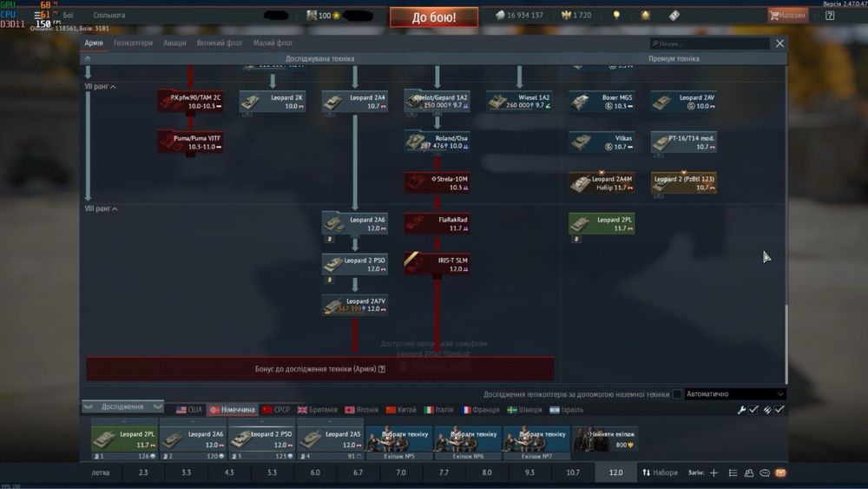This screenshot has width=868, height=489.
Task: Open the Магазин shop button
Action: click(x=787, y=16)
